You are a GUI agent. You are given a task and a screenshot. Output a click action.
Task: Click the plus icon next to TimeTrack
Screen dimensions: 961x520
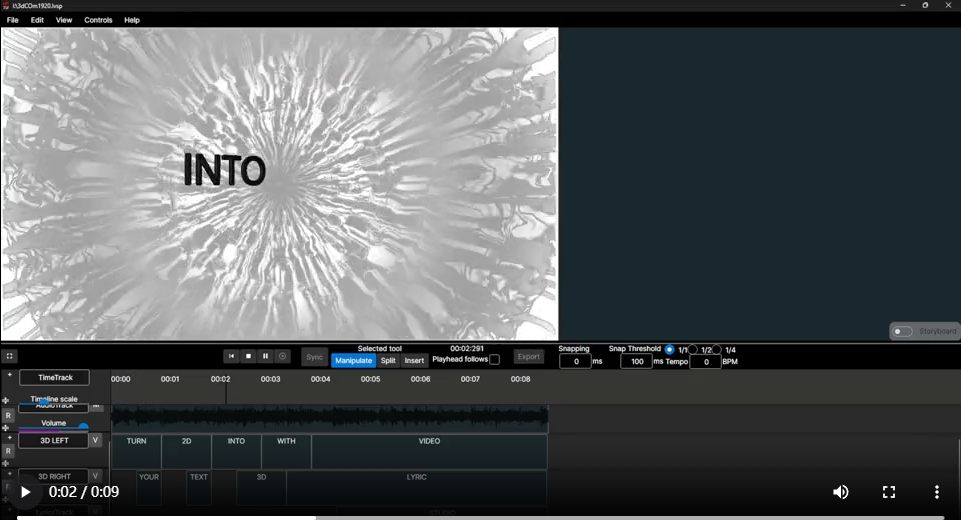pos(9,375)
